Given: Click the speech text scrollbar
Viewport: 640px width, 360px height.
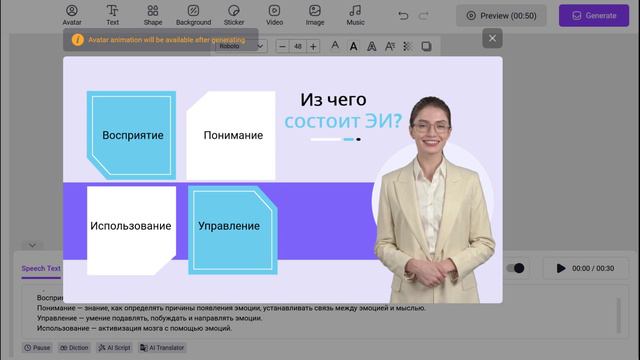Looking at the screenshot, I should pyautogui.click(x=618, y=316).
